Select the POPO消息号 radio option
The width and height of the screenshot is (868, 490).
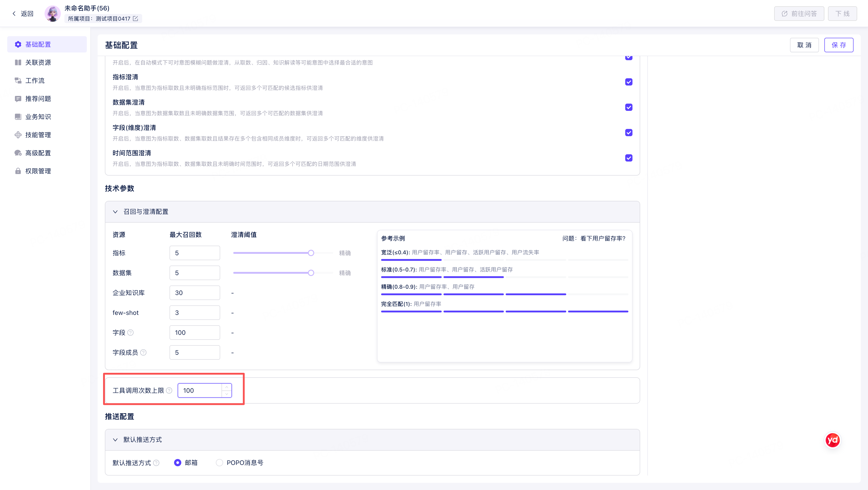pyautogui.click(x=219, y=463)
